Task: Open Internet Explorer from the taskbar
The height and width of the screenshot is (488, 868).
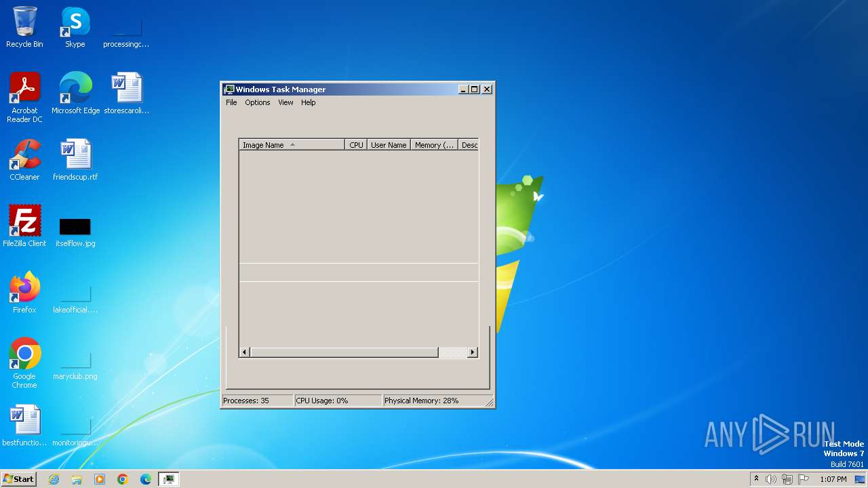Action: tap(54, 479)
